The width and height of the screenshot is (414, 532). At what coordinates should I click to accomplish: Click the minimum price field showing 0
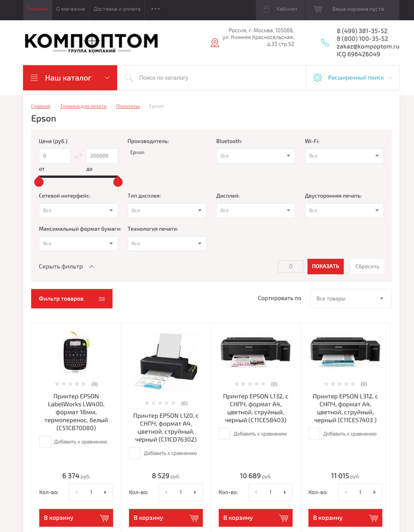point(55,155)
